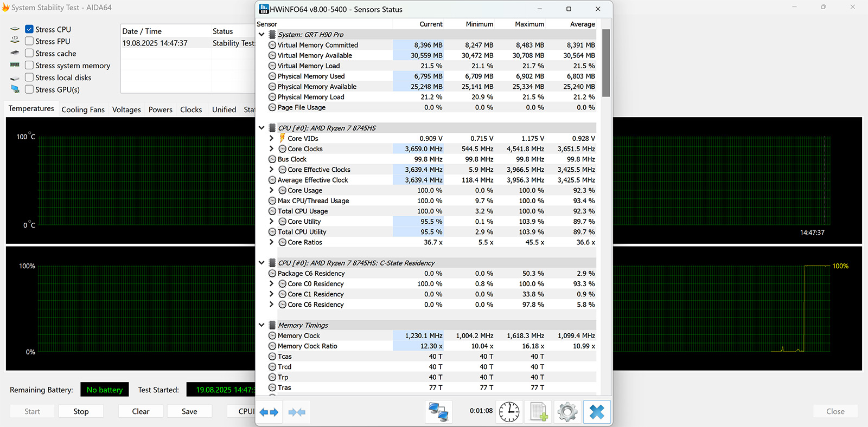Enable Stress local disks checkbox
Screen dimensions: 868x427
pyautogui.click(x=29, y=77)
